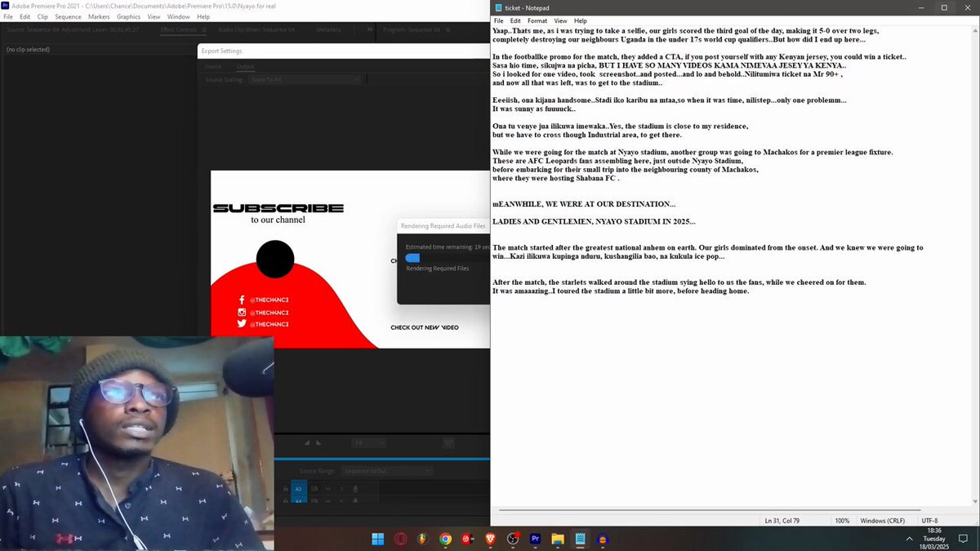Open Premiere Pro Markers menu

click(99, 16)
